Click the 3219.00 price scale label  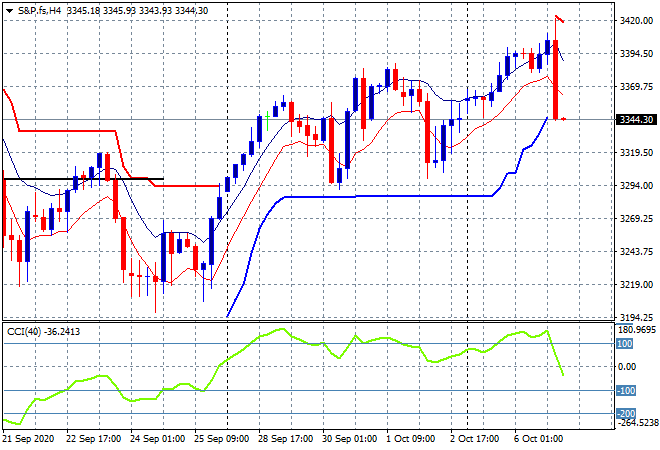(x=636, y=285)
